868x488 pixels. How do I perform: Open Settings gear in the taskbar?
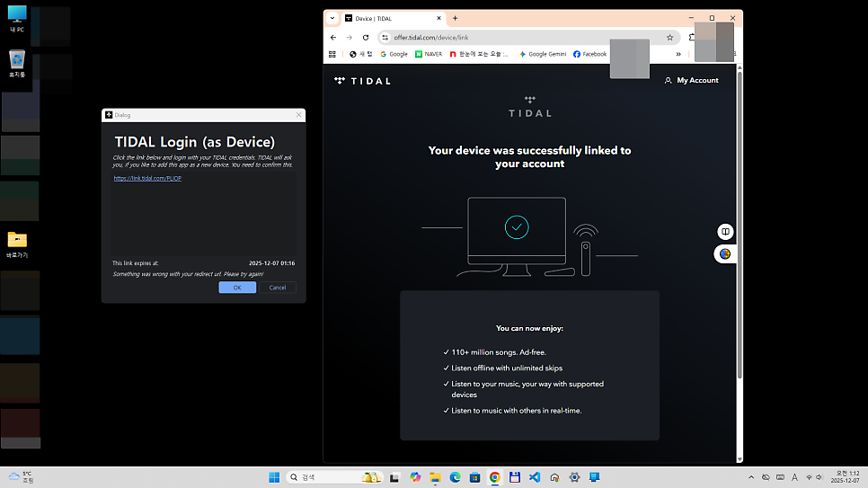[x=574, y=477]
